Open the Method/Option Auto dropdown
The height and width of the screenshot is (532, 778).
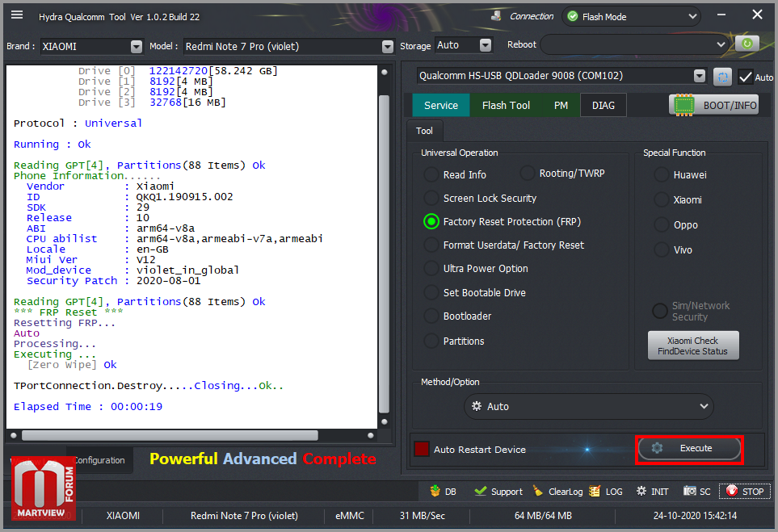590,406
